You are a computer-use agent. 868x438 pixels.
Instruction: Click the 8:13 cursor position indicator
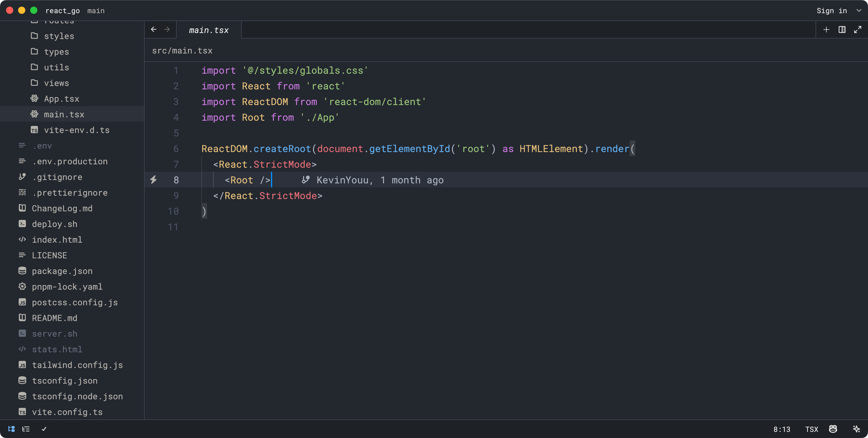[782, 429]
